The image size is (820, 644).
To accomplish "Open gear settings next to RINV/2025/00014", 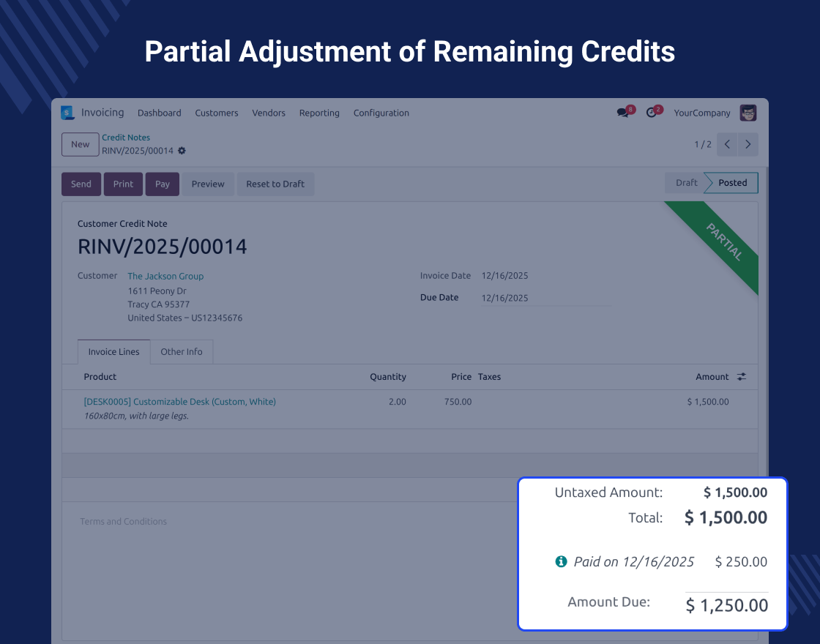I will click(x=182, y=151).
